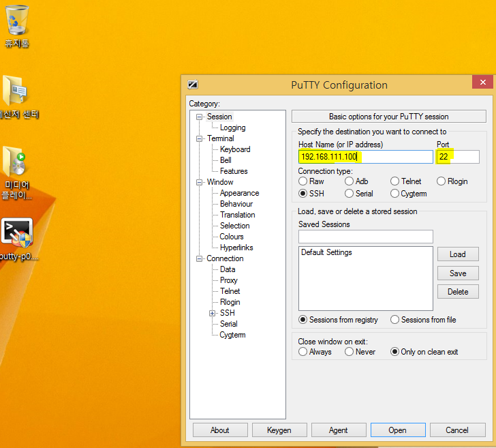Open the Cygterm category in tree
Image resolution: width=496 pixels, height=448 pixels.
coord(232,335)
